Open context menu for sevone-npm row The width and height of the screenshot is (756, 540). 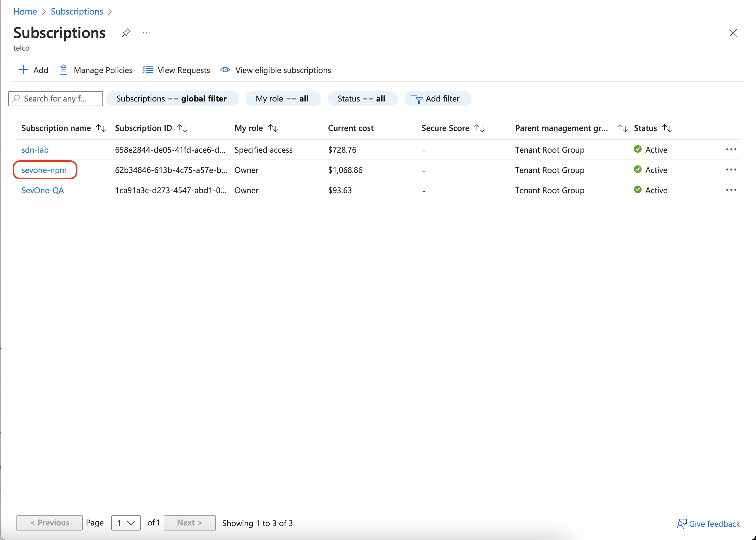(x=731, y=170)
